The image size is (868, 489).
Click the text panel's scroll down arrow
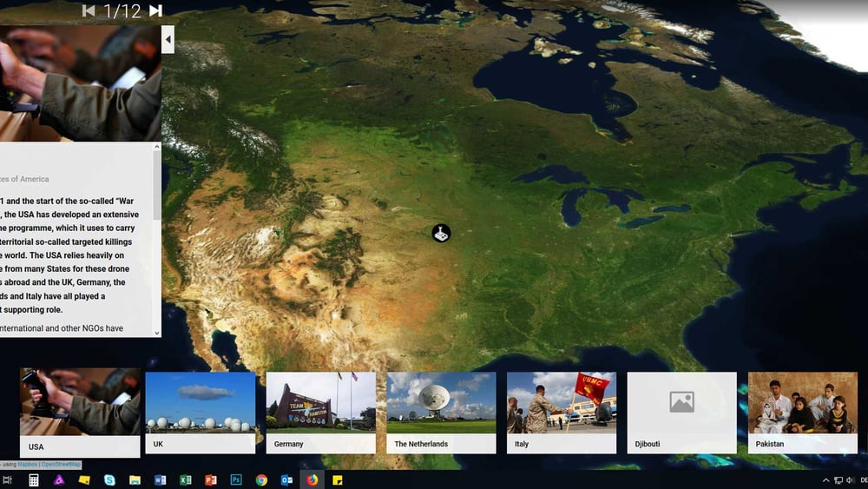coord(157,333)
